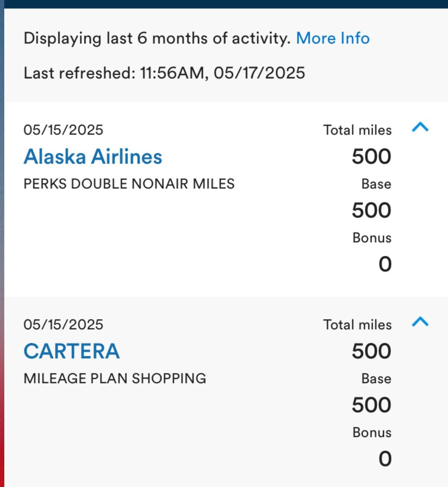The height and width of the screenshot is (487, 448).
Task: Click the date above CARTERA
Action: pos(64,325)
